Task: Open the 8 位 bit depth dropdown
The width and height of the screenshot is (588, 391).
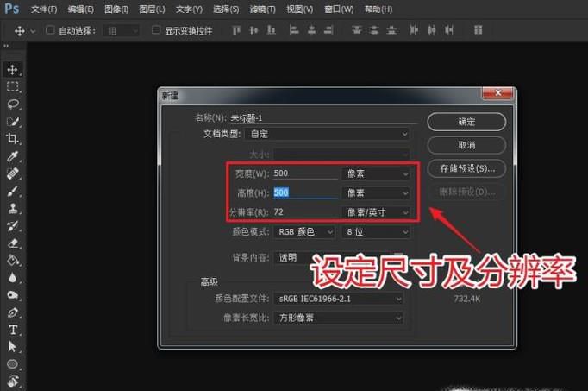Action: 375,232
